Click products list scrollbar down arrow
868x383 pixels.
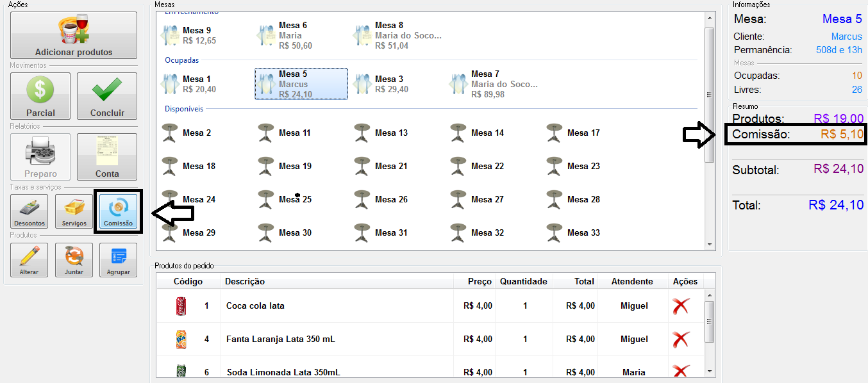[x=709, y=371]
